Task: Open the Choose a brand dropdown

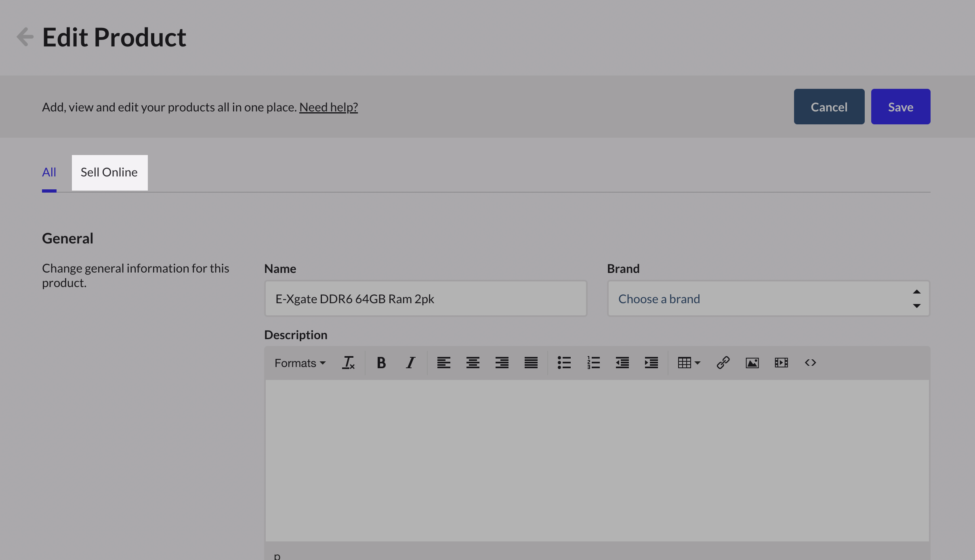Action: coord(768,299)
